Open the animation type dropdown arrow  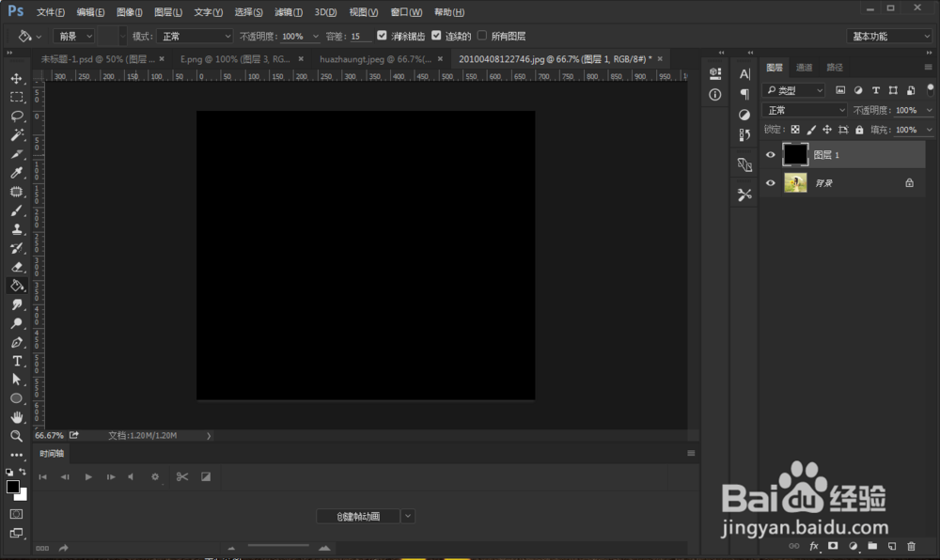pos(408,516)
